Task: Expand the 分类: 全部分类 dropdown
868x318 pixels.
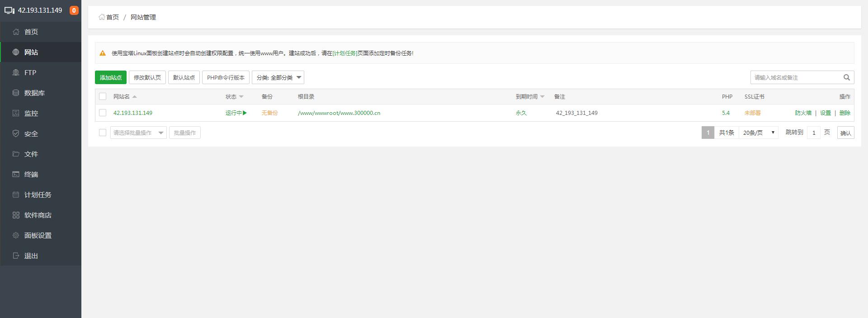Action: (x=278, y=77)
